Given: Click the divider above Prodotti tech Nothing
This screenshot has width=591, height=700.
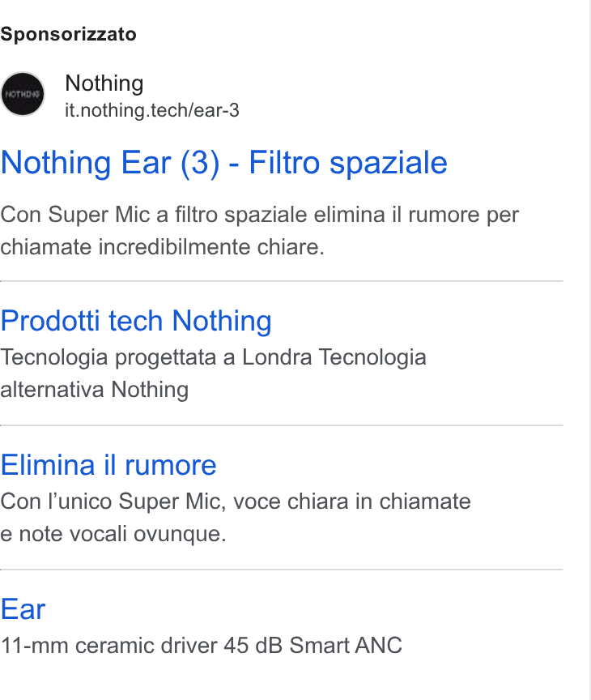Looking at the screenshot, I should point(282,281).
